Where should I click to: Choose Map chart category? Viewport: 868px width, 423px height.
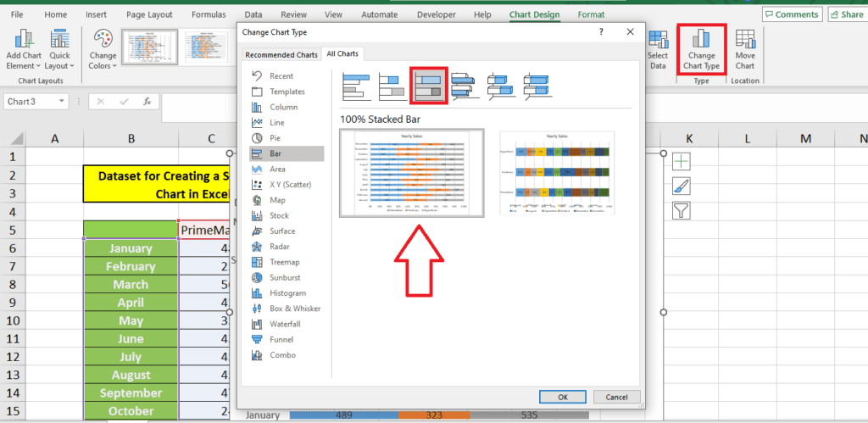tap(287, 200)
